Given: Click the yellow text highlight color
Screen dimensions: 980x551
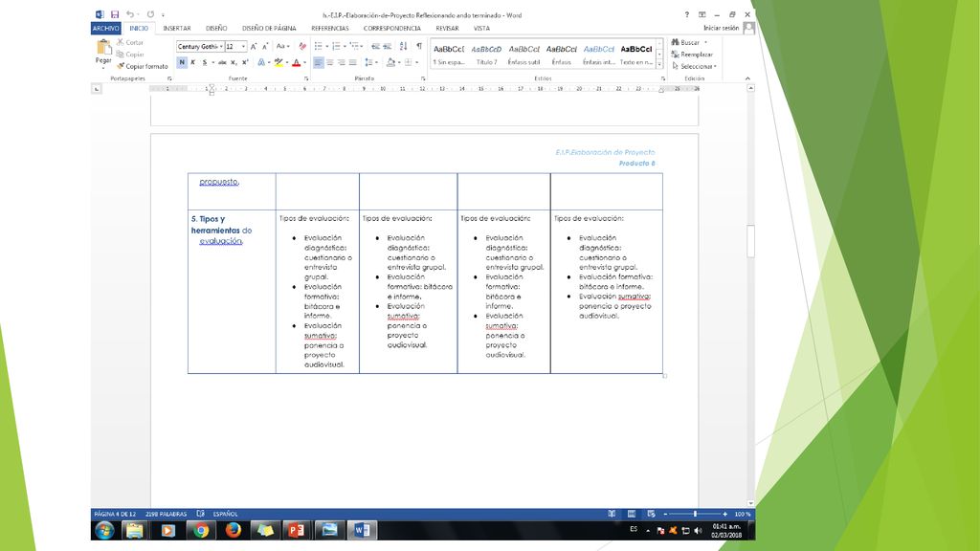Looking at the screenshot, I should coord(278,62).
